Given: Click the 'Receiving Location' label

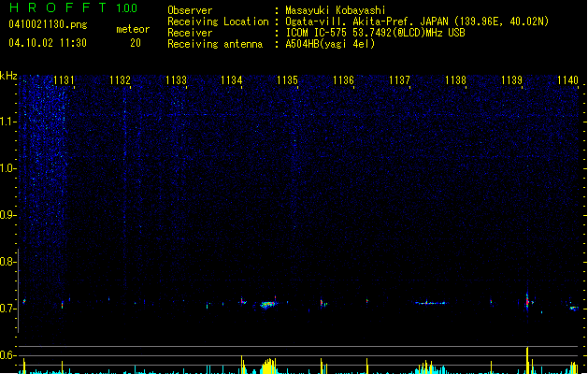Looking at the screenshot, I should point(218,22).
